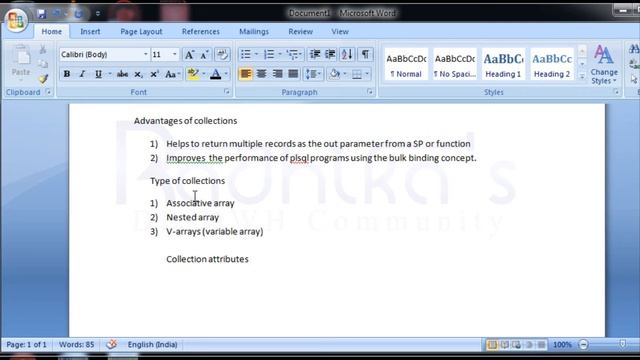Switch to Full Screen Reading view
Image resolution: width=640 pixels, height=360 pixels.
pos(504,345)
